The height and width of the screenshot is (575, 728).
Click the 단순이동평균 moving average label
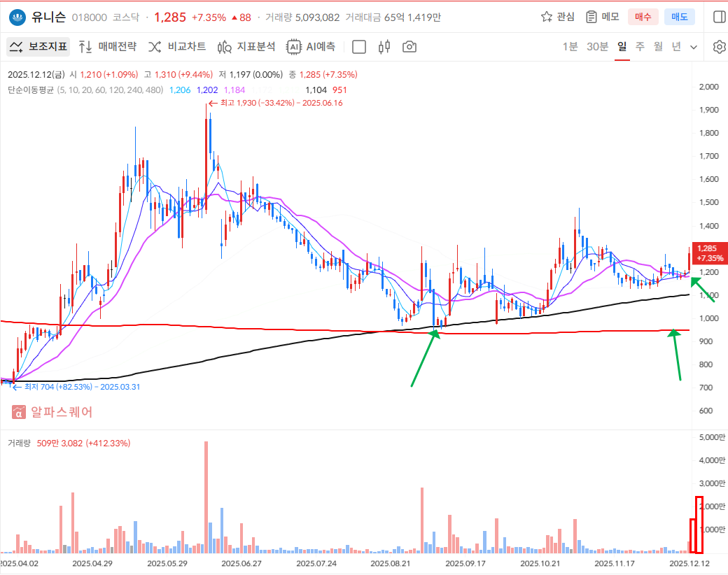click(x=31, y=90)
